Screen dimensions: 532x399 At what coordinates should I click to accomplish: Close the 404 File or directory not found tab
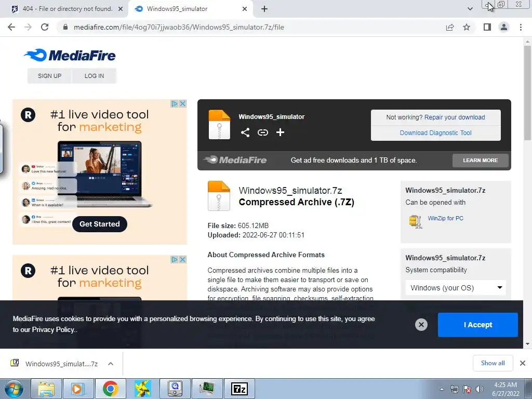pyautogui.click(x=121, y=9)
